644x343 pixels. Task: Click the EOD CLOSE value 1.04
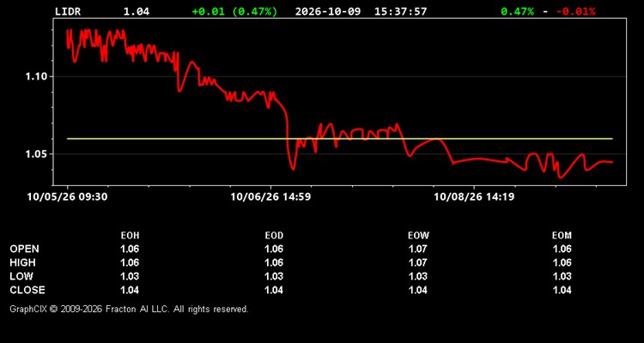click(274, 290)
